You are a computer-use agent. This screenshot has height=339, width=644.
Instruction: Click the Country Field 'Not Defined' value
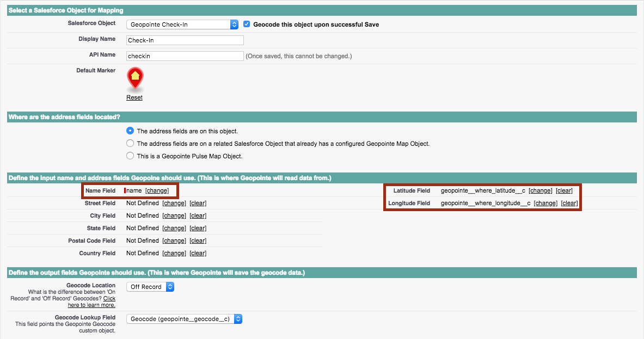(143, 253)
